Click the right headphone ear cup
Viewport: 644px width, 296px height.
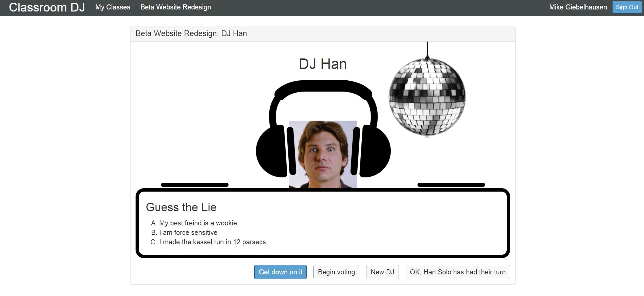375,151
